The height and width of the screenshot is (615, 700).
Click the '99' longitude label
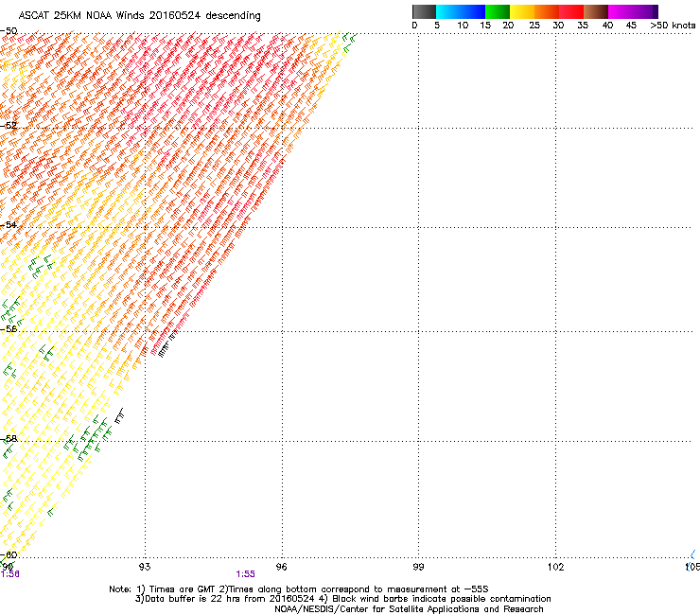click(418, 567)
